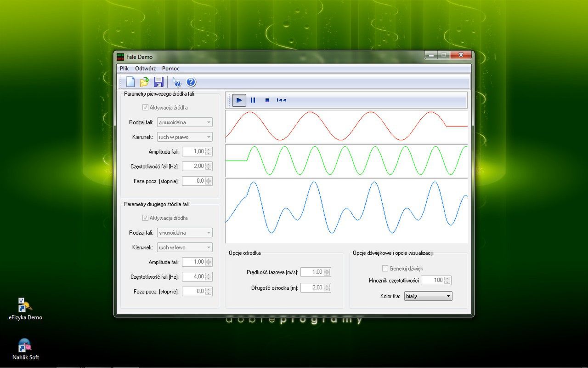Open the Nahlik Soft desktop shortcut
The height and width of the screenshot is (368, 588).
pyautogui.click(x=25, y=349)
